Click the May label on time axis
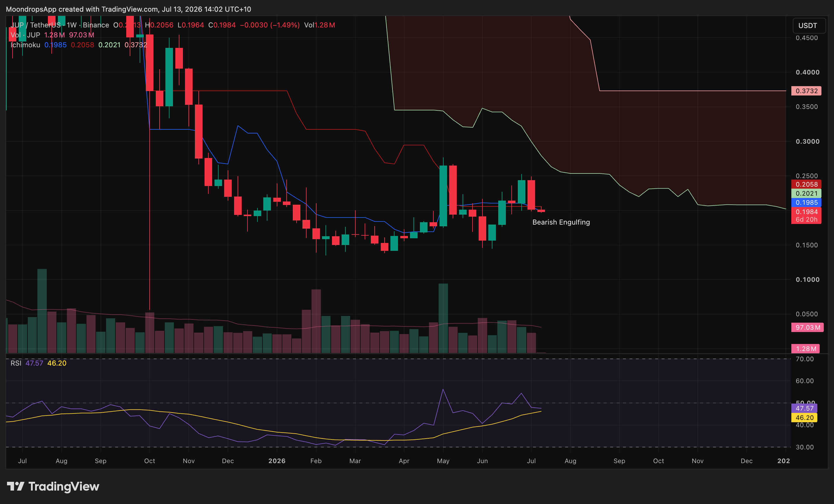The height and width of the screenshot is (504, 834). (x=443, y=461)
